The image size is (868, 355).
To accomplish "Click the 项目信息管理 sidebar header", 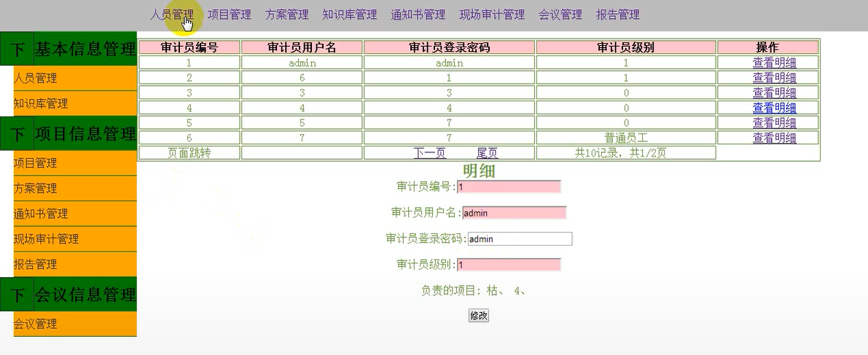I will (85, 133).
